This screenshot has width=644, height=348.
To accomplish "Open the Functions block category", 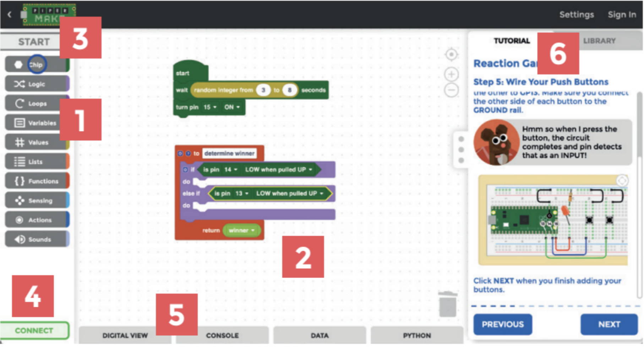I will (x=37, y=181).
